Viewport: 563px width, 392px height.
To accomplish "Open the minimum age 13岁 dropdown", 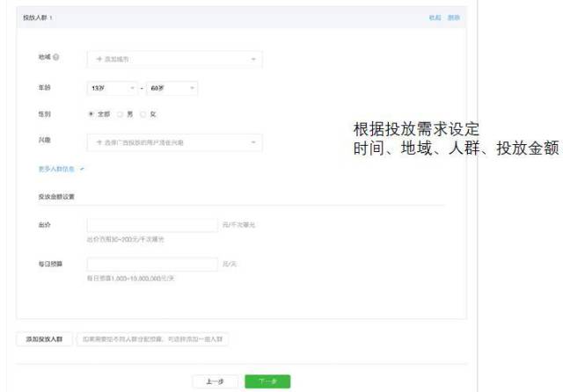I will [x=113, y=88].
